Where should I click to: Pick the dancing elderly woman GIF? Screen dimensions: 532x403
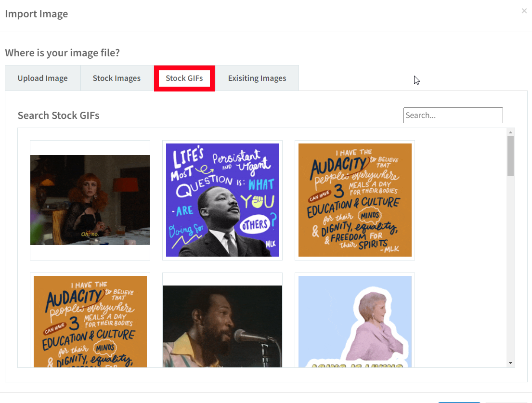(354, 320)
